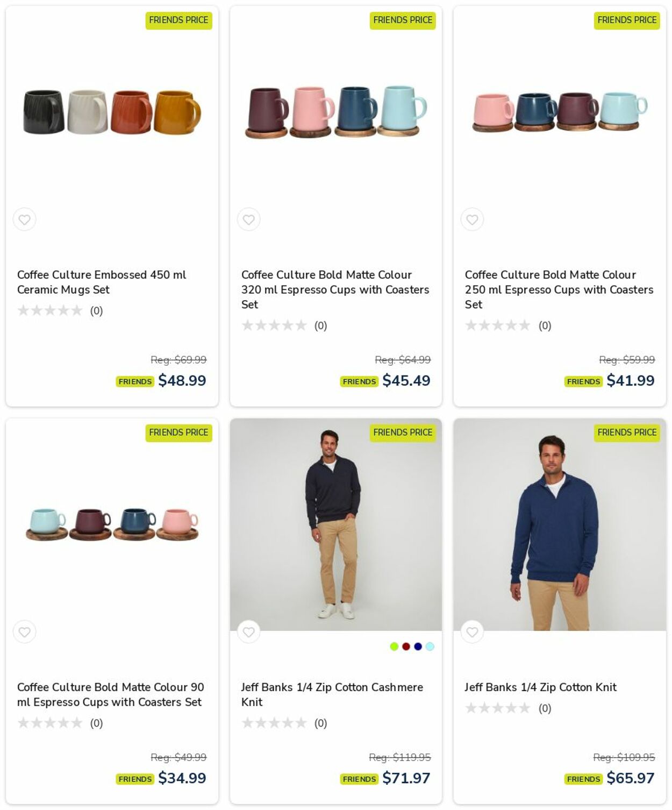Open Jeff Banks 1/4 Zip Cotton Cashmere Knit page
672x810 pixels.
pos(331,694)
